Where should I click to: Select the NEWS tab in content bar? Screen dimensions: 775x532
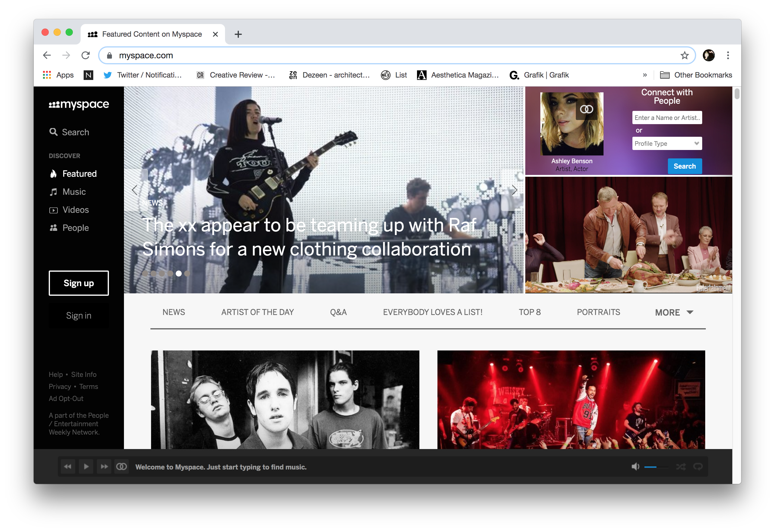(173, 312)
